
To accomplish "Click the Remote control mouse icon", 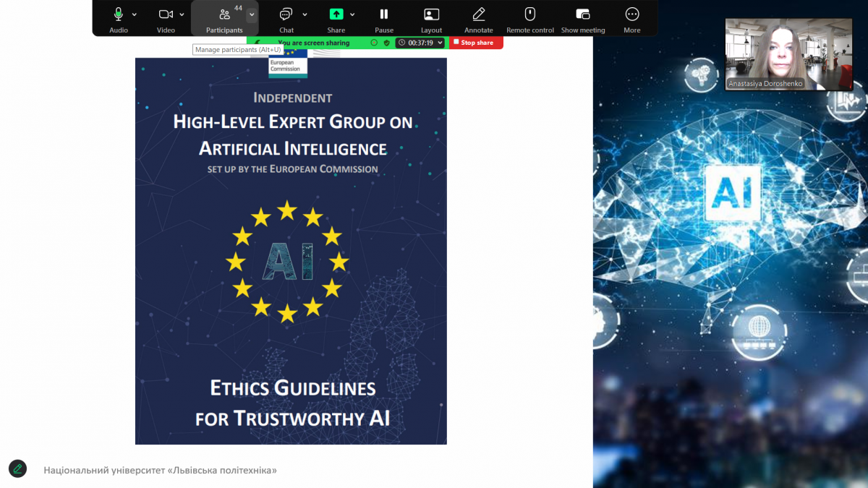I will point(529,14).
